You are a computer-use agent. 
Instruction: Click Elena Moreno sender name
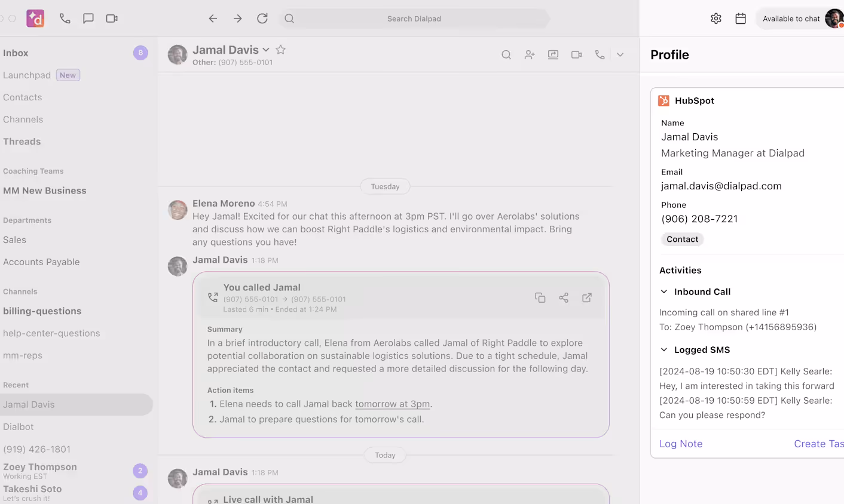tap(224, 204)
